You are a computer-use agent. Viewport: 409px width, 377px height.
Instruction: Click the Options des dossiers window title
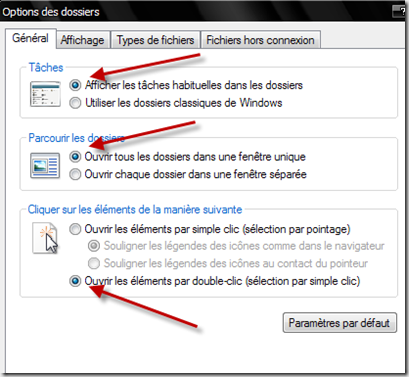[51, 12]
